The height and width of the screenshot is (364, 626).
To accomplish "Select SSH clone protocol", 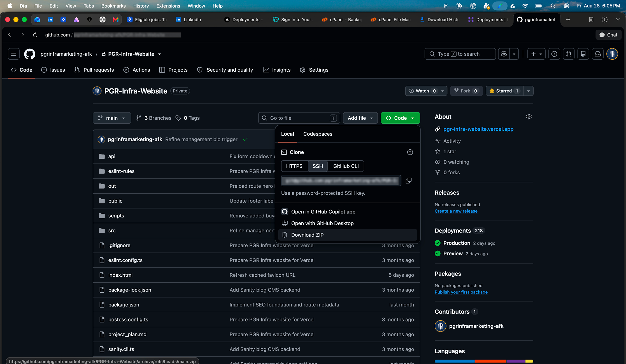I will tap(318, 166).
